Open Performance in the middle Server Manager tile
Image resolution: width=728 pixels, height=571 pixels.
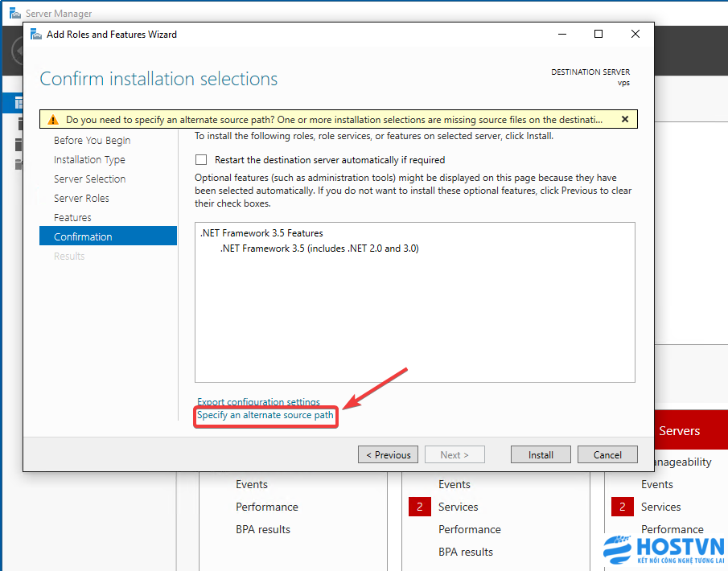[470, 530]
